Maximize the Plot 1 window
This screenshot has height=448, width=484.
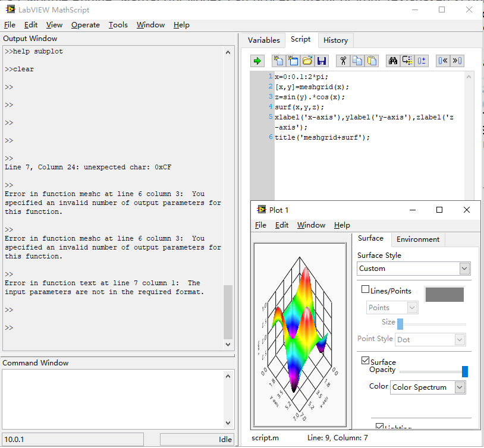[439, 210]
